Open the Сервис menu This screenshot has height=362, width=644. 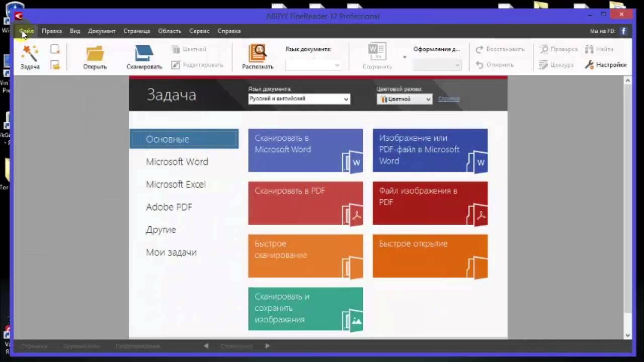(199, 31)
